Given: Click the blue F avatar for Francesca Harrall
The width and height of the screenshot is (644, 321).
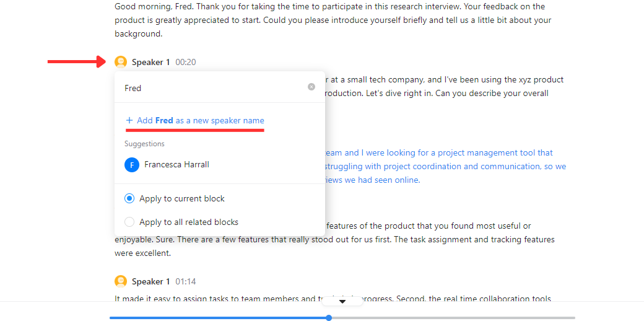Looking at the screenshot, I should 131,165.
